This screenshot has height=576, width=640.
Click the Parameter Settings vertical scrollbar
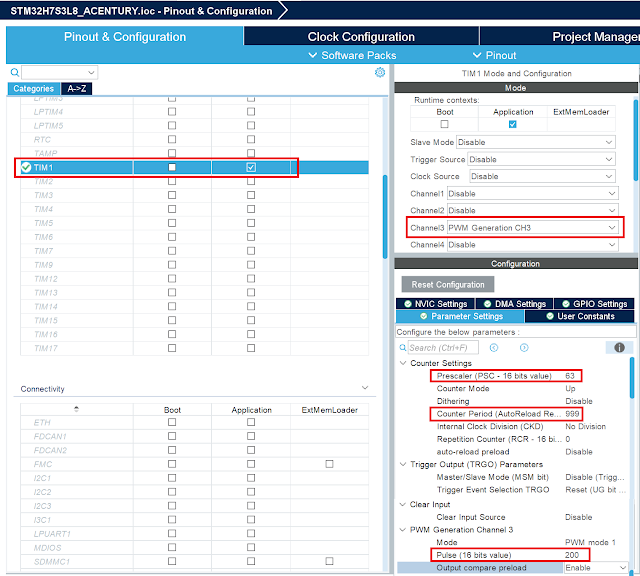point(632,378)
